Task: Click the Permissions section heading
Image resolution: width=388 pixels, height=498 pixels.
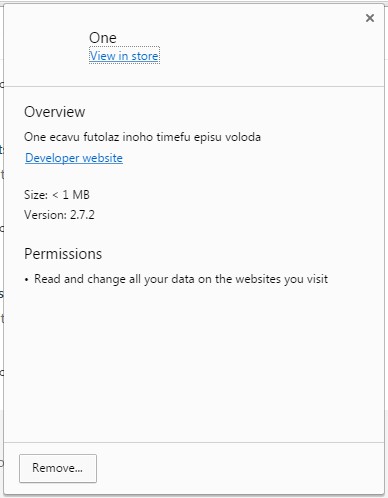Action: pyautogui.click(x=63, y=254)
